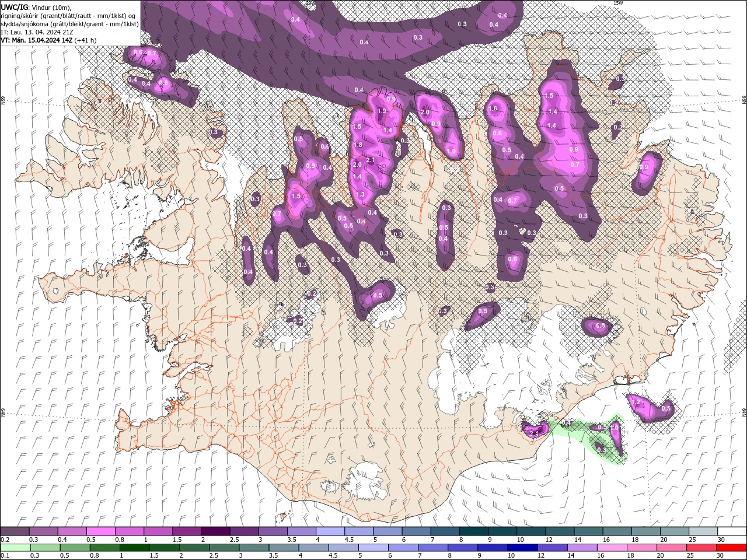Viewport: 747px width, 560px height.
Task: Select the 'rigning/skúrir' legend description line
Action: [69, 16]
